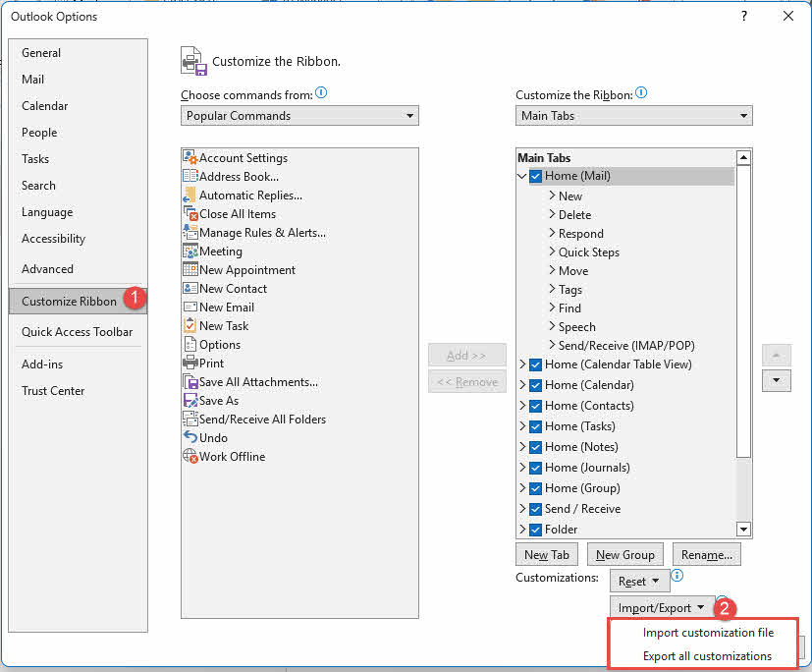Screen dimensions: 812x672
Task: Click the Address Book command icon
Action: [x=192, y=176]
